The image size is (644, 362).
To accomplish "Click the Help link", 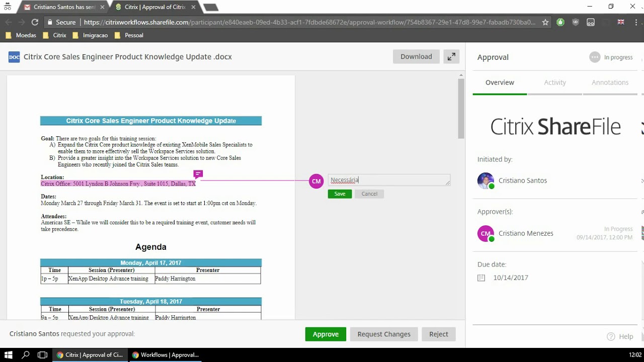I will point(626,337).
